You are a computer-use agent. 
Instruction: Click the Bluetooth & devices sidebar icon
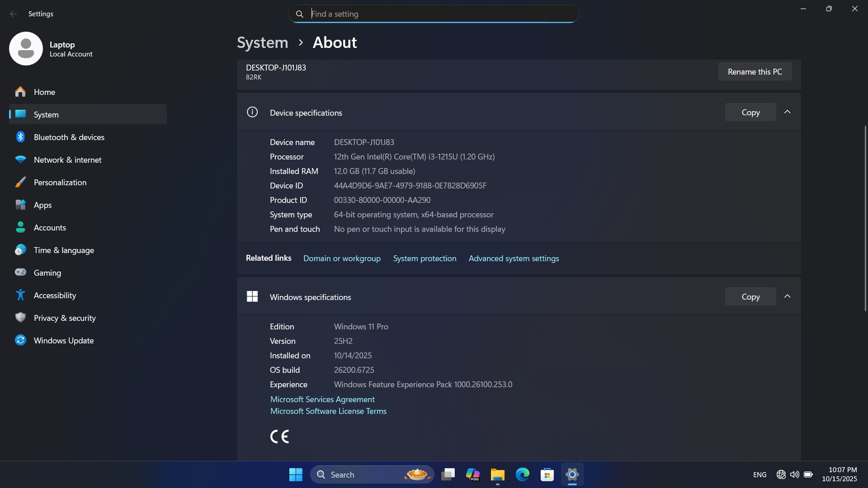[20, 137]
